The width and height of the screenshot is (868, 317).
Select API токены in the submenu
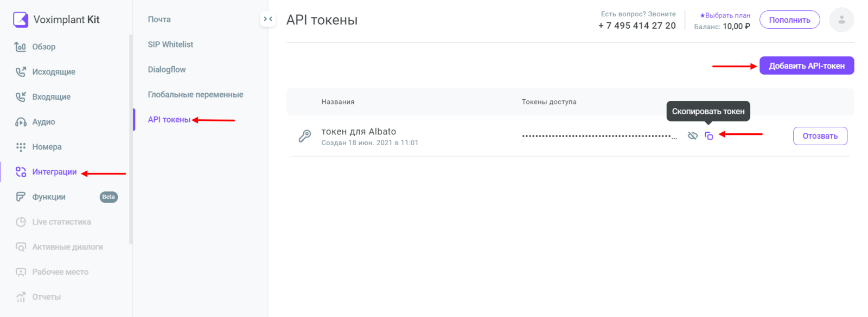click(169, 120)
